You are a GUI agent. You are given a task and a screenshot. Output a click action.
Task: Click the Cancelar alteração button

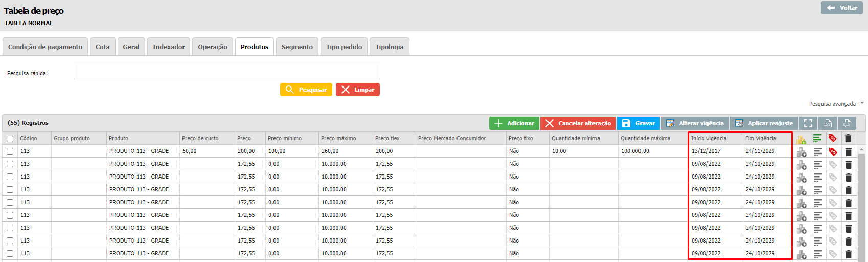click(578, 123)
